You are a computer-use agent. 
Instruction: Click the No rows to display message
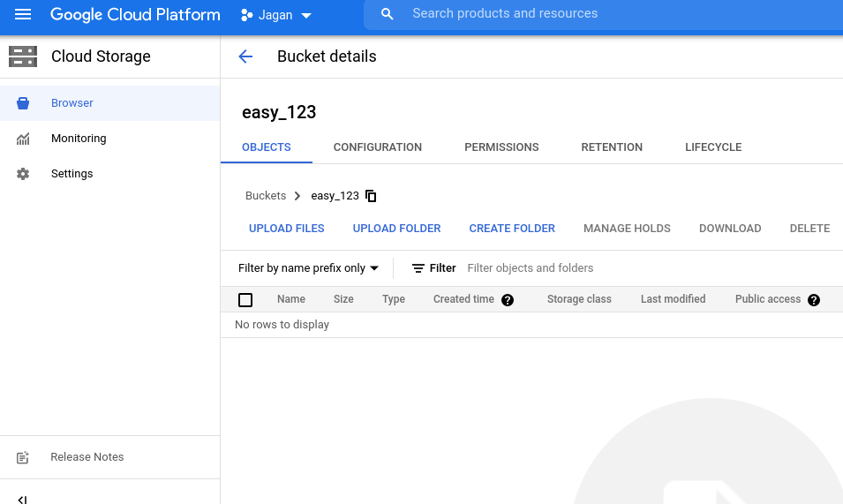tap(282, 325)
